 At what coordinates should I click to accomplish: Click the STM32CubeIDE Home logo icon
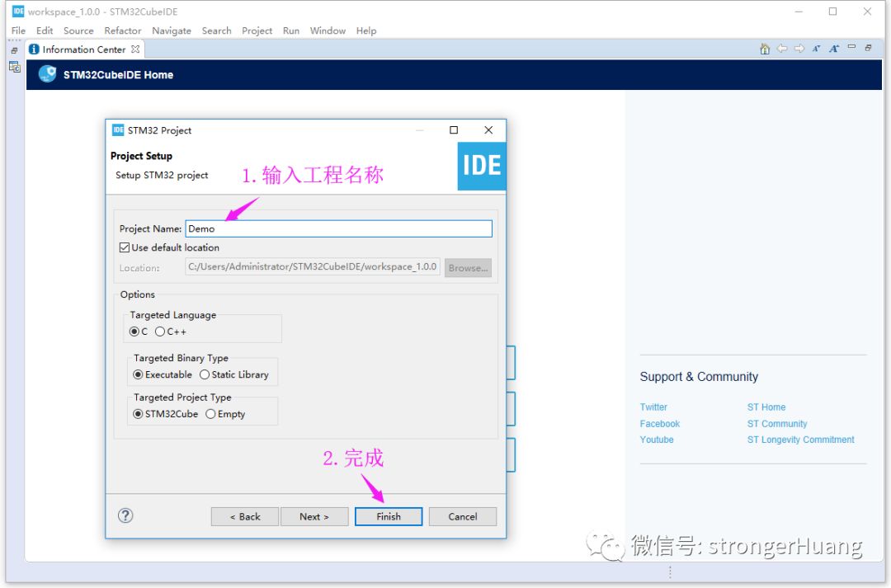point(47,74)
